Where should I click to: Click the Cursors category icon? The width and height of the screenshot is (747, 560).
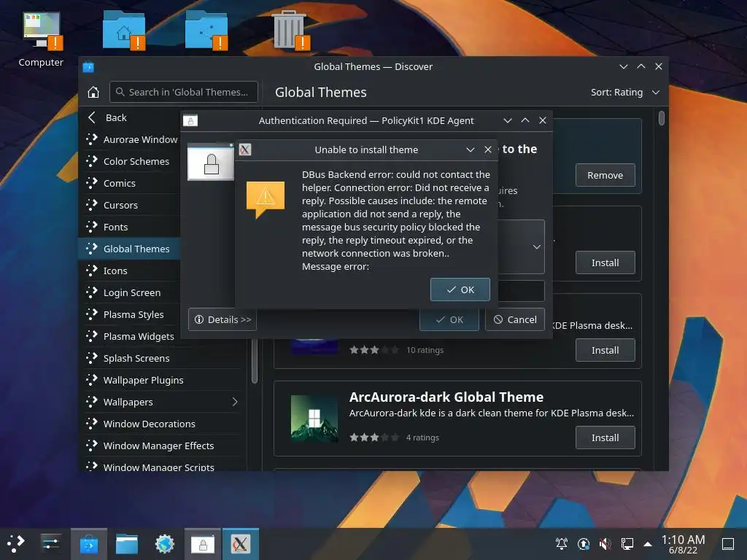click(x=91, y=205)
